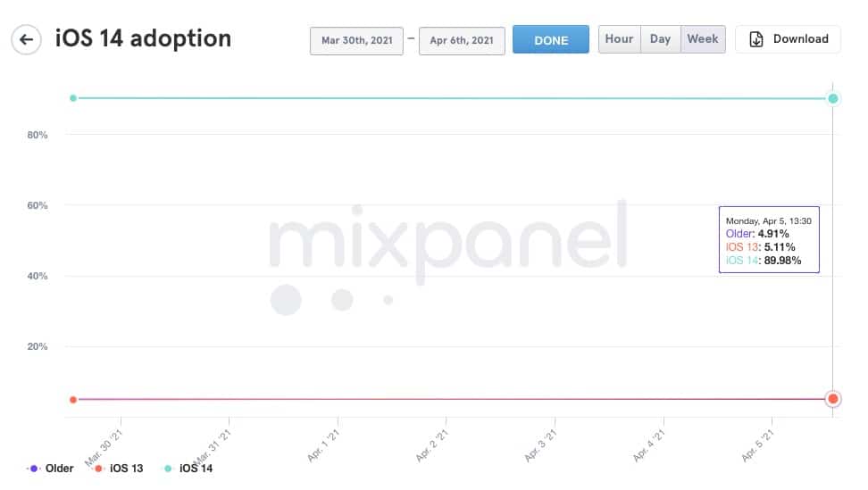The width and height of the screenshot is (868, 490).
Task: Click the iOS 13 line start point
Action: (73, 399)
